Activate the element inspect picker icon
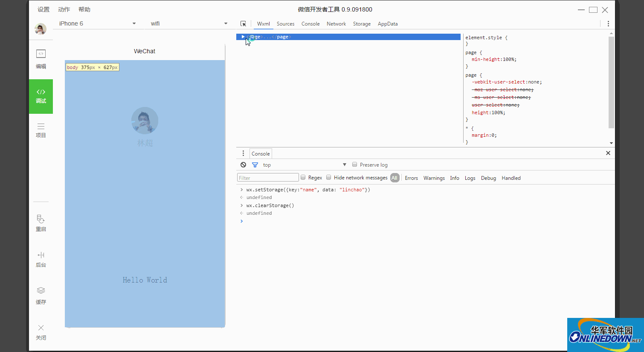This screenshot has width=644, height=352. [243, 24]
